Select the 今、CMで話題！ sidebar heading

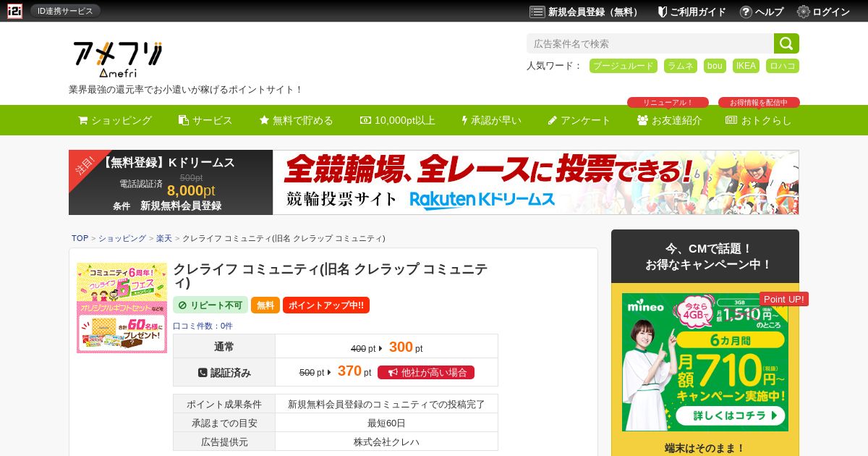click(x=705, y=256)
